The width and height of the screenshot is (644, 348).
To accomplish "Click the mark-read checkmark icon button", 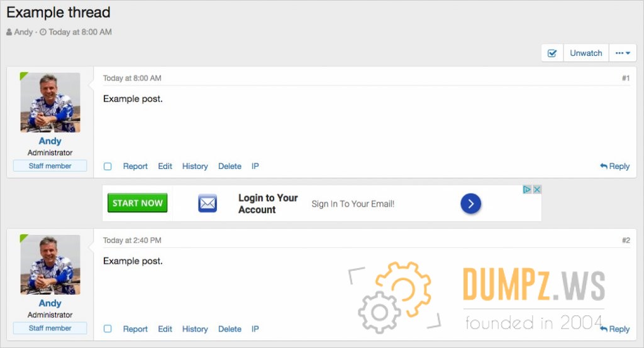I will tap(552, 53).
